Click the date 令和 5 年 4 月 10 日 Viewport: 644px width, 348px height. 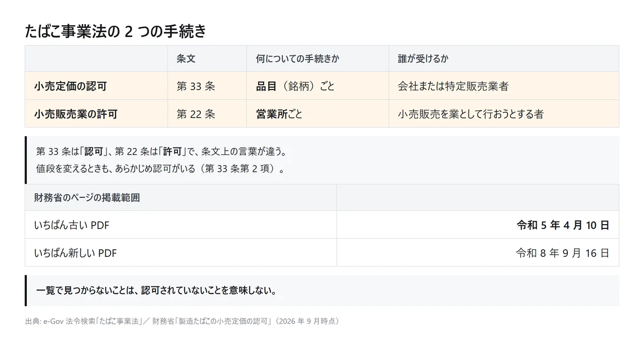click(563, 225)
